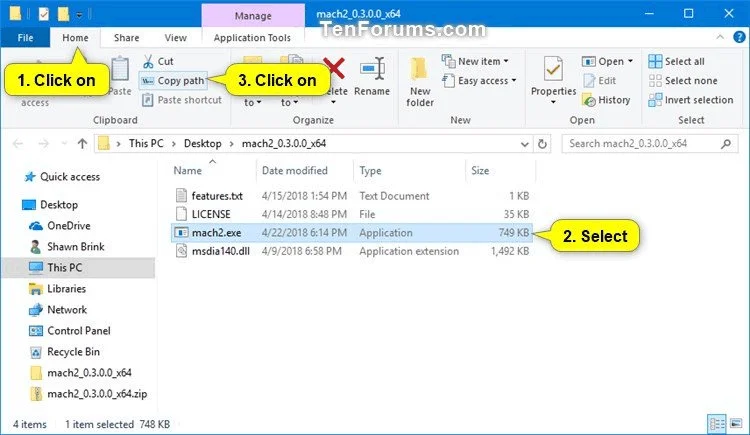Collapse the ribbon with the chevron
The height and width of the screenshot is (435, 750).
720,37
